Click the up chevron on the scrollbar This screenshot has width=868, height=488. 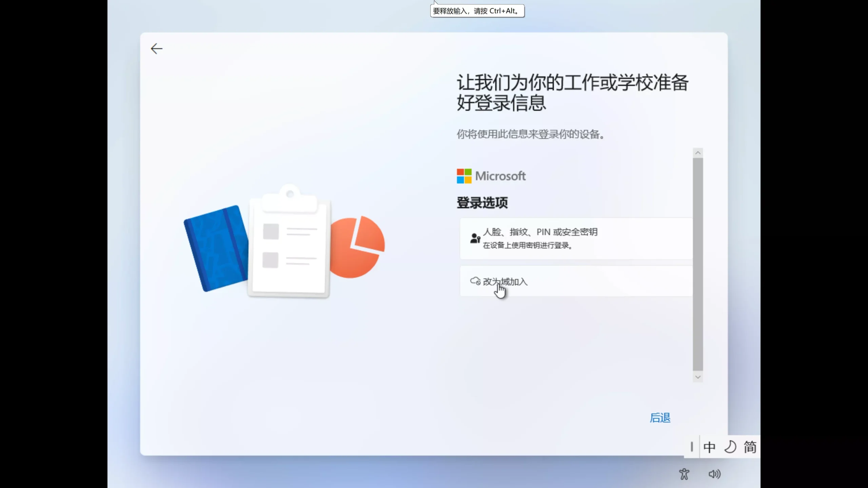(698, 152)
